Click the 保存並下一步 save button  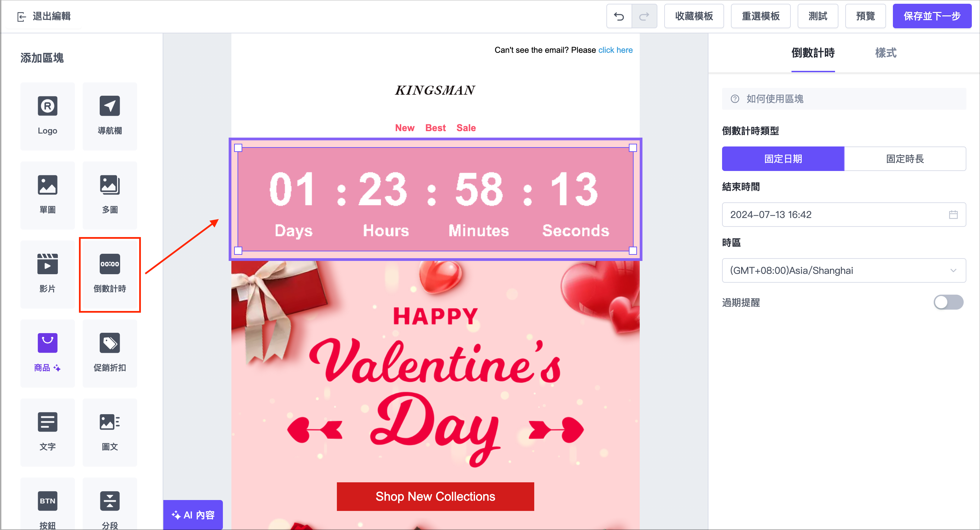tap(932, 16)
